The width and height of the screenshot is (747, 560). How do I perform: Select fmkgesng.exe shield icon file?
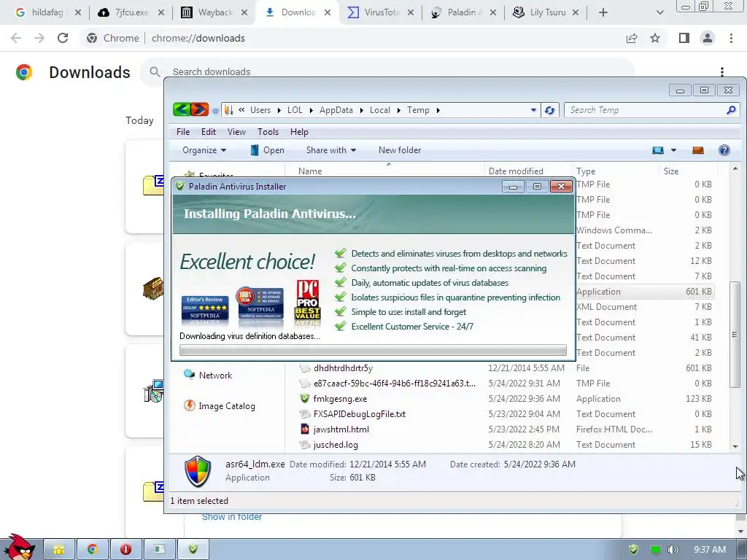tap(305, 399)
